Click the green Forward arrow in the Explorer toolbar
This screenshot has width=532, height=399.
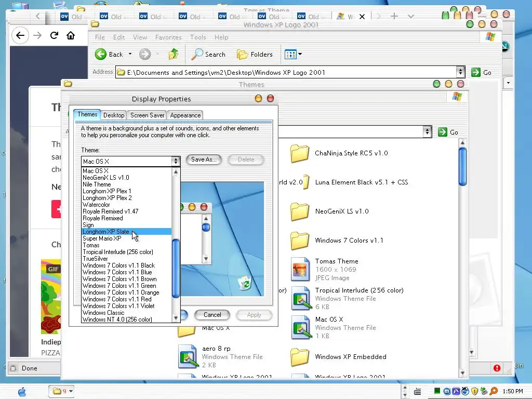[145, 54]
